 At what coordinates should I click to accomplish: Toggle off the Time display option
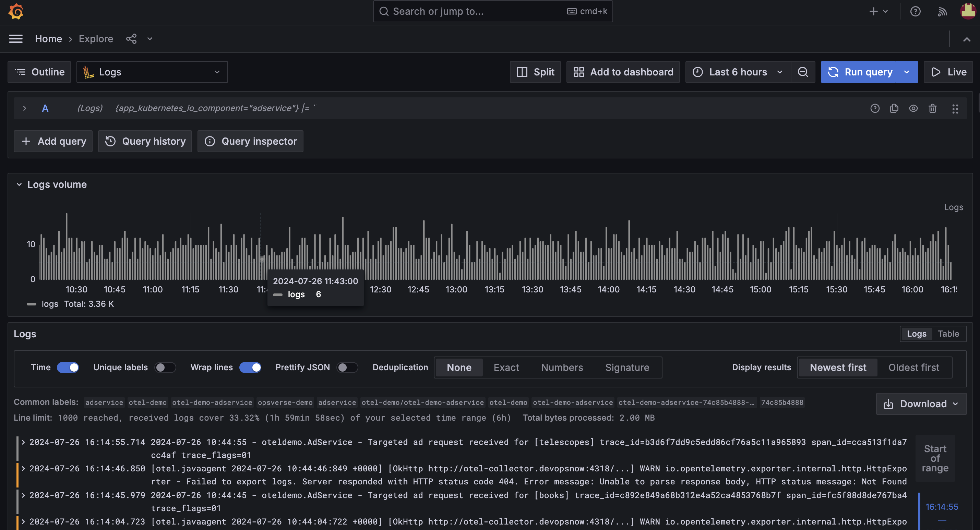(68, 367)
